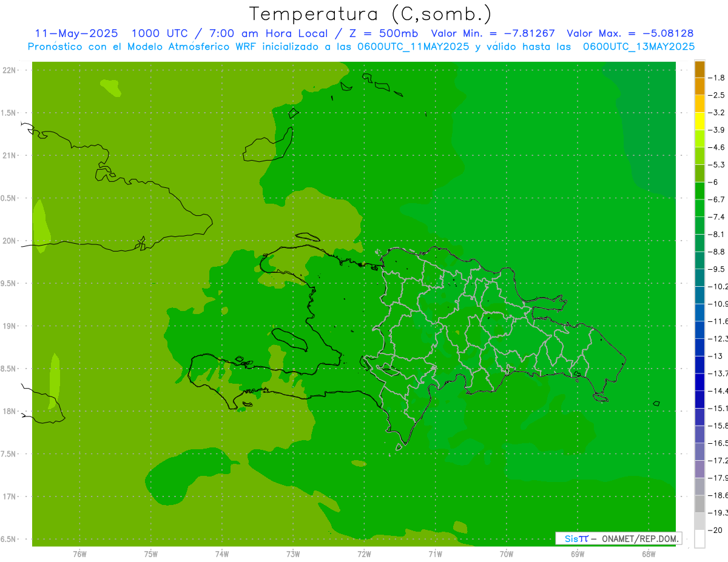Image resolution: width=728 pixels, height=562 pixels.
Task: Click the "-8.8" colorbar value
Action: click(716, 252)
